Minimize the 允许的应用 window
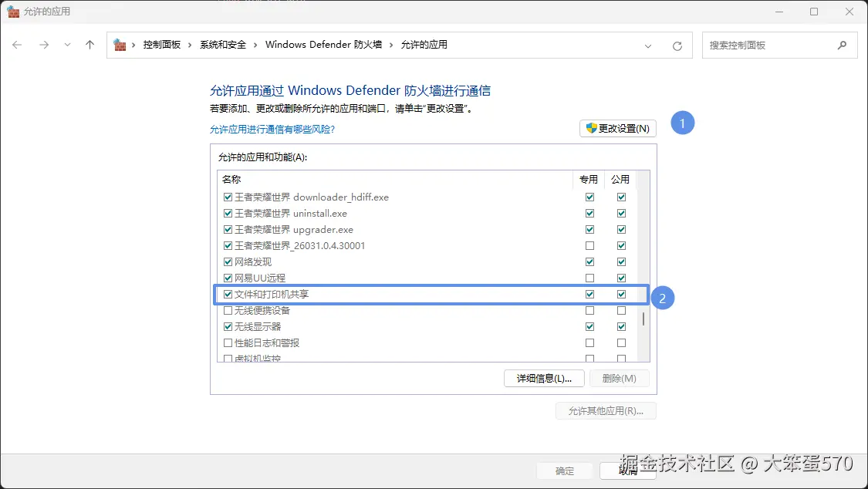 [x=778, y=12]
